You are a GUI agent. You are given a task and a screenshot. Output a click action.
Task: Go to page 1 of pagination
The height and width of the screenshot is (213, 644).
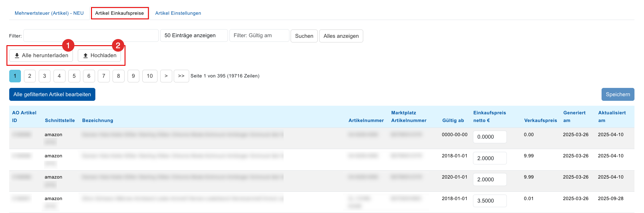pos(15,76)
